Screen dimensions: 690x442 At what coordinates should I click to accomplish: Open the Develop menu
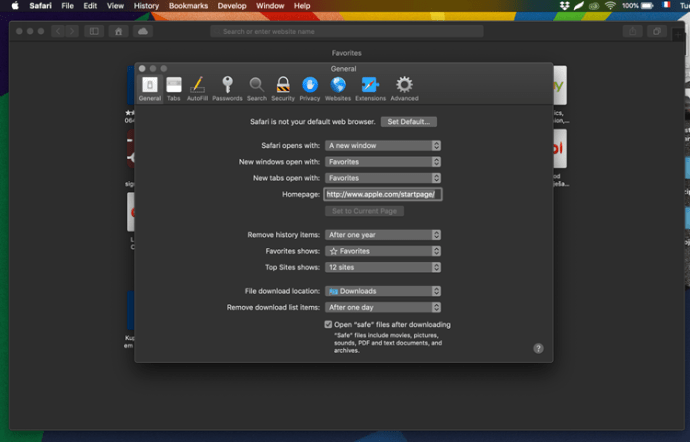click(232, 6)
